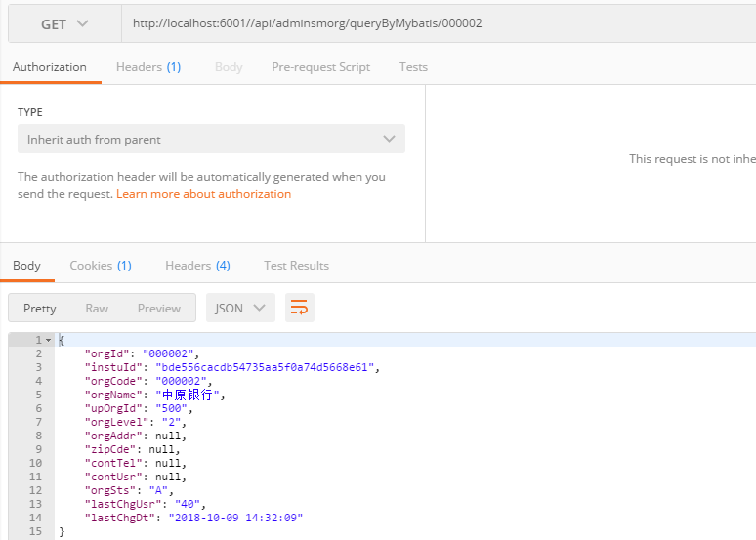This screenshot has height=540, width=756.
Task: Toggle the wrap lines icon
Action: pyautogui.click(x=300, y=308)
